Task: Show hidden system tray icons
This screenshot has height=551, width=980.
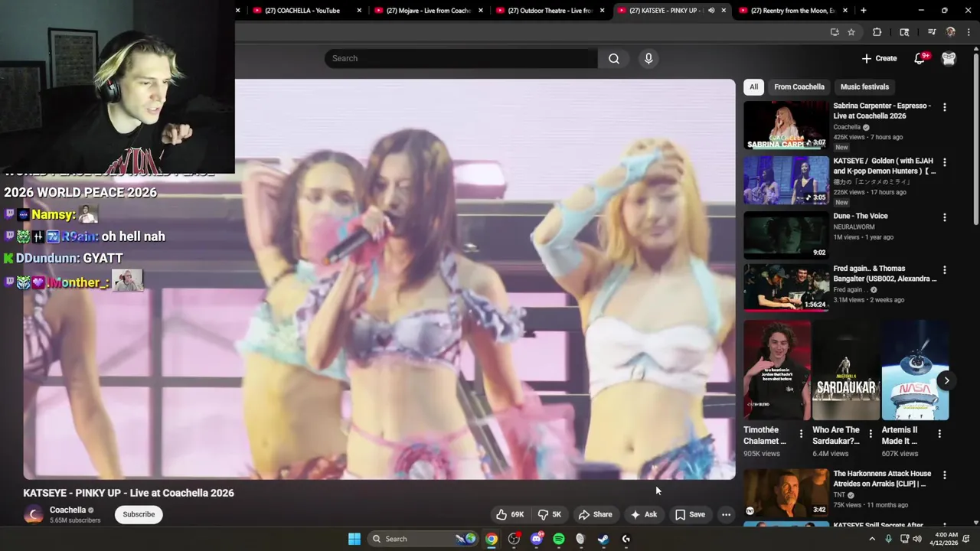Action: tap(871, 539)
